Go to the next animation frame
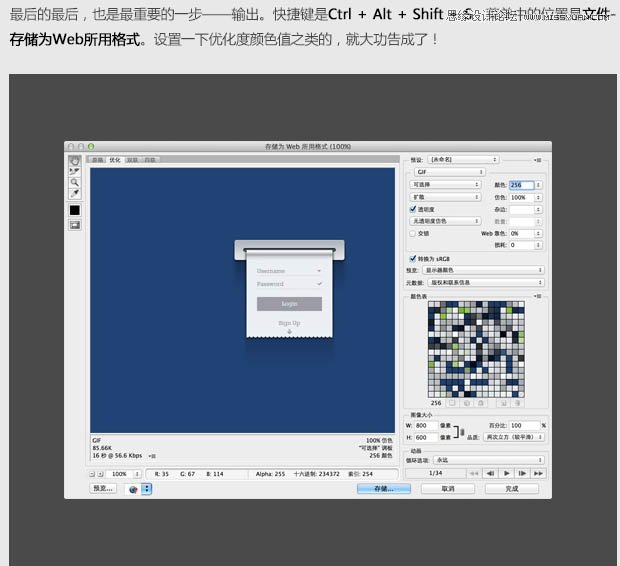 pyautogui.click(x=522, y=473)
